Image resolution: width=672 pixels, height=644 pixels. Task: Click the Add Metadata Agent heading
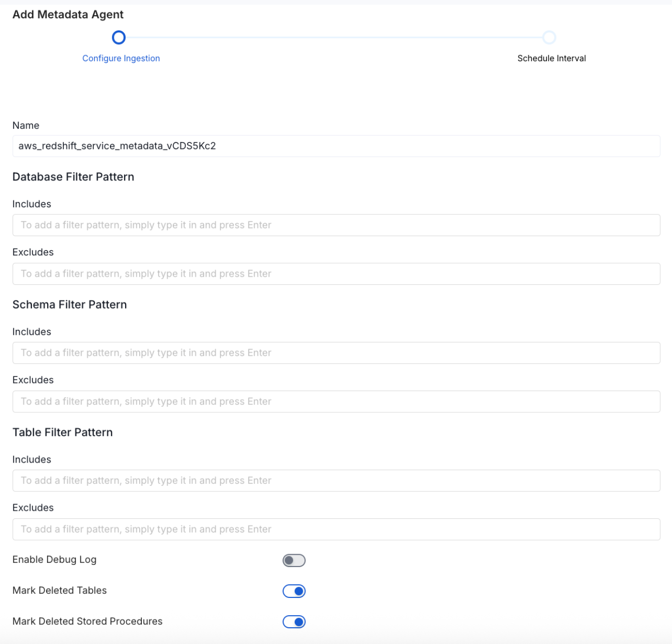pos(67,14)
